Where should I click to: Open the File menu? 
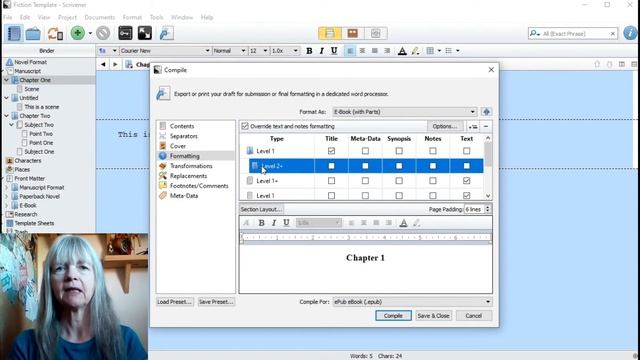[x=8, y=17]
